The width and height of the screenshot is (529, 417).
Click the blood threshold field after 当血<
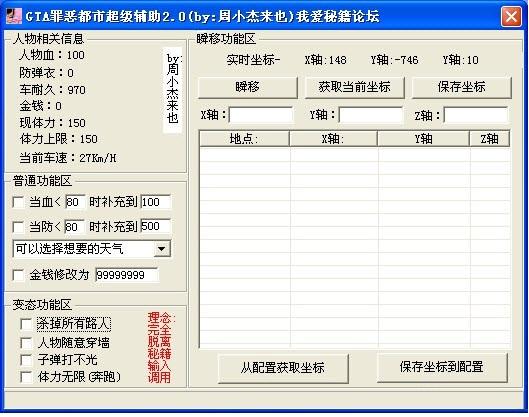tap(75, 202)
